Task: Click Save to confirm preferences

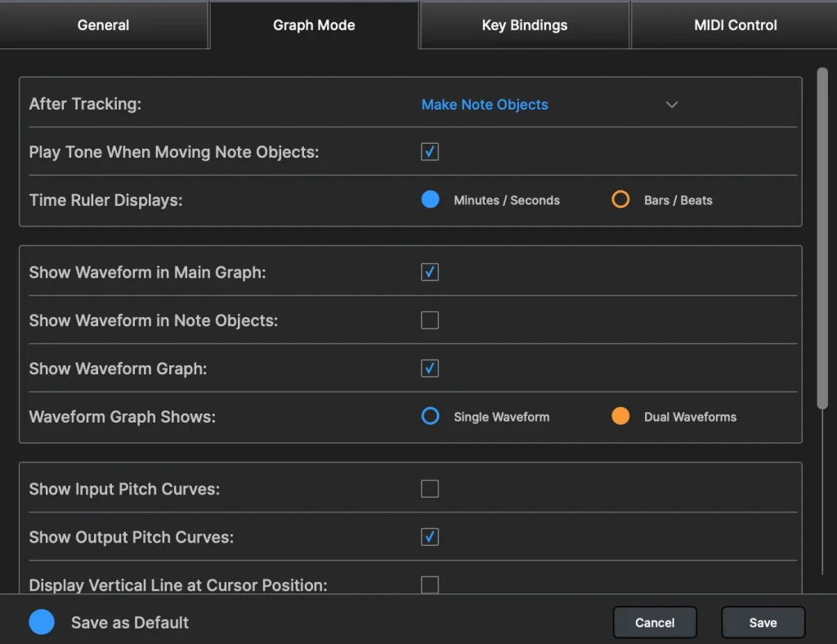Action: (763, 622)
